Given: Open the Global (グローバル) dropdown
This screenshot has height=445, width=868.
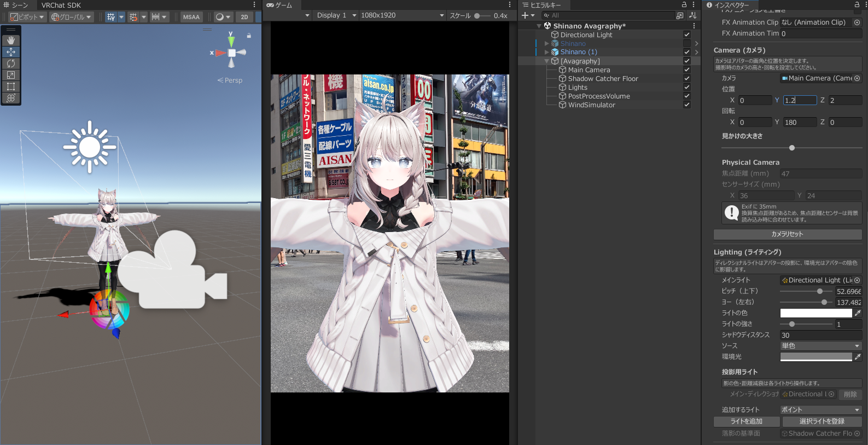Looking at the screenshot, I should [71, 17].
